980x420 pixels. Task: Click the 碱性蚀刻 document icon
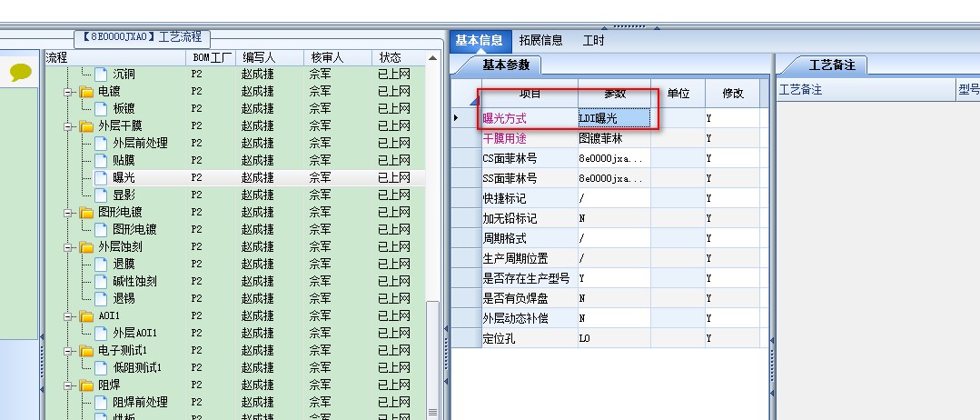(101, 282)
